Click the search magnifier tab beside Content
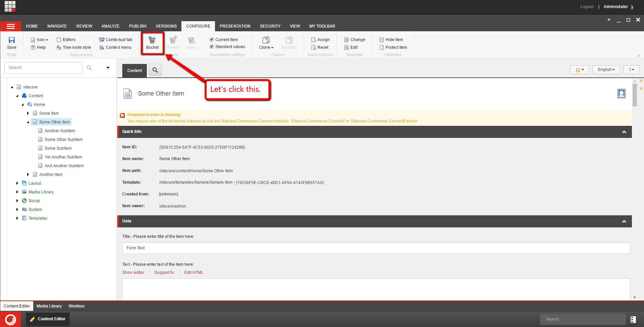This screenshot has height=327, width=644. click(x=155, y=70)
